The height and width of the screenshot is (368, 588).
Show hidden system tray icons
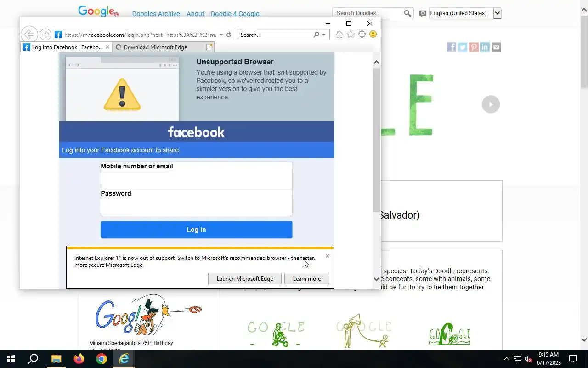point(507,359)
